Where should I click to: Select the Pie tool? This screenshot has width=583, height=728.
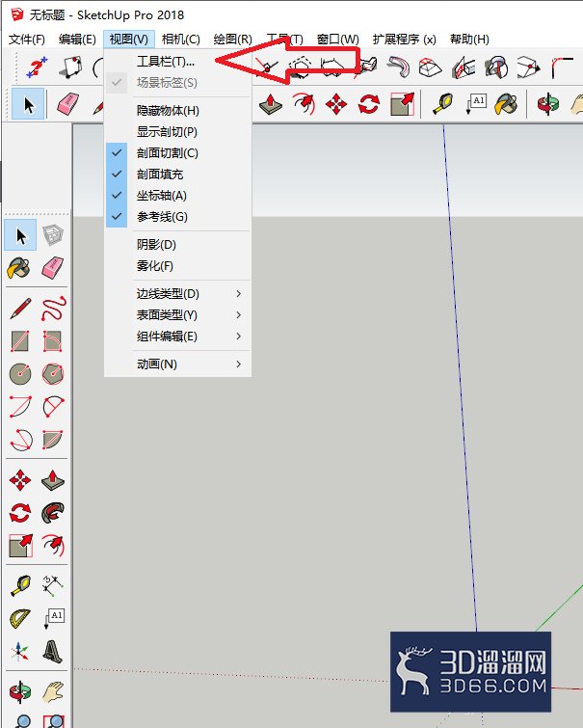(x=52, y=440)
